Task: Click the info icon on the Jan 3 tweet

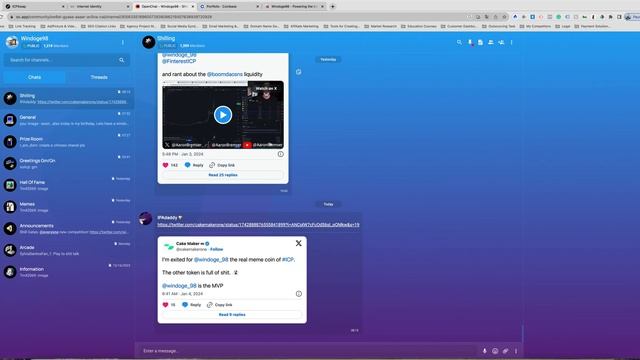Action: 280,154
